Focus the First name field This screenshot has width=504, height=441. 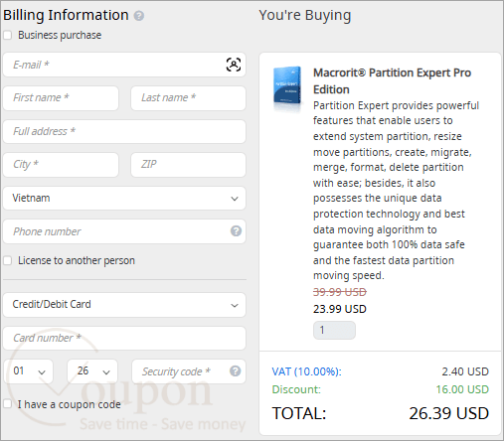[61, 98]
